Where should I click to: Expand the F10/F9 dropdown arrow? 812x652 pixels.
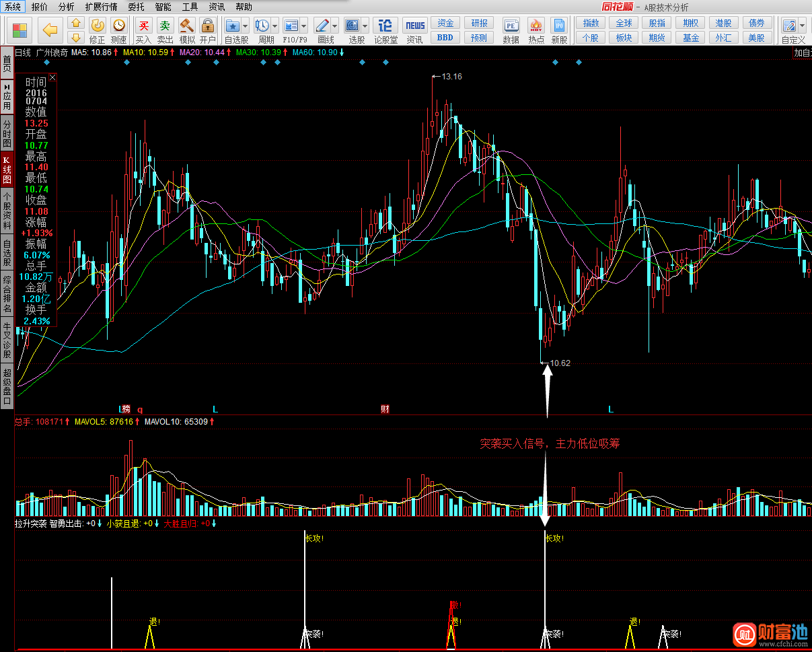coord(303,26)
